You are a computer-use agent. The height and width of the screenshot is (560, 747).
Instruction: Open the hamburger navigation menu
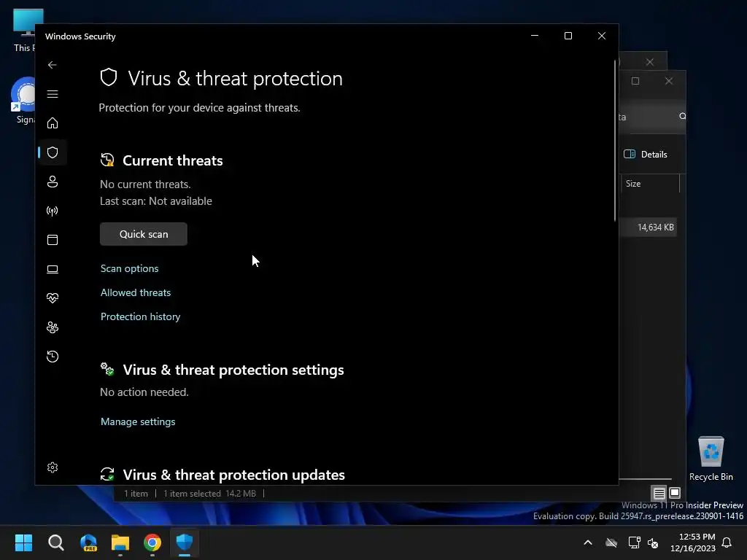click(x=53, y=94)
